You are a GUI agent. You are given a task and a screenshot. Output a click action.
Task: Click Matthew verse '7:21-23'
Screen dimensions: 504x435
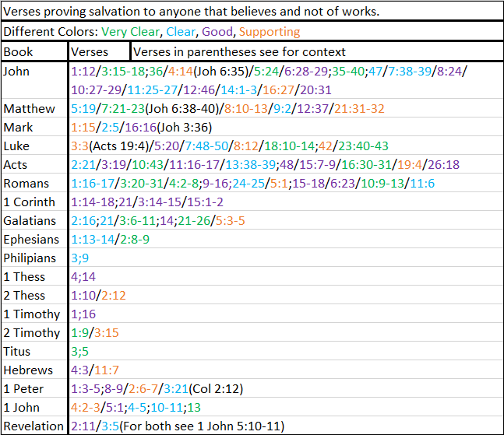[123, 109]
